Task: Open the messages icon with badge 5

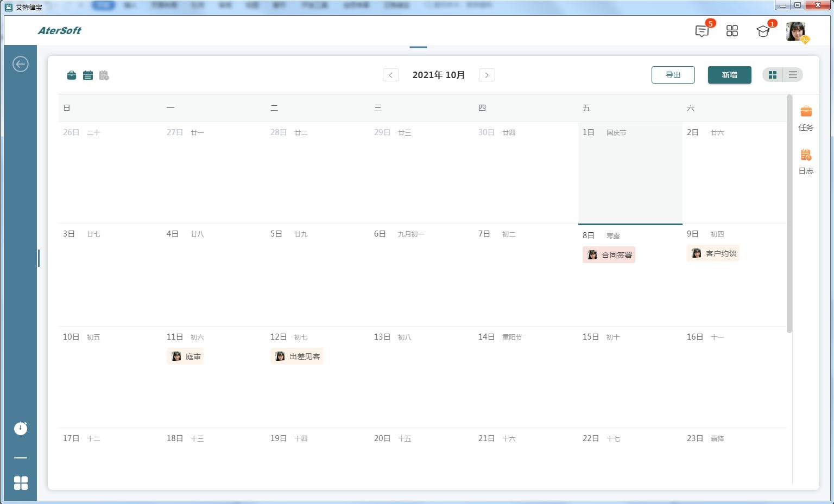Action: point(702,31)
